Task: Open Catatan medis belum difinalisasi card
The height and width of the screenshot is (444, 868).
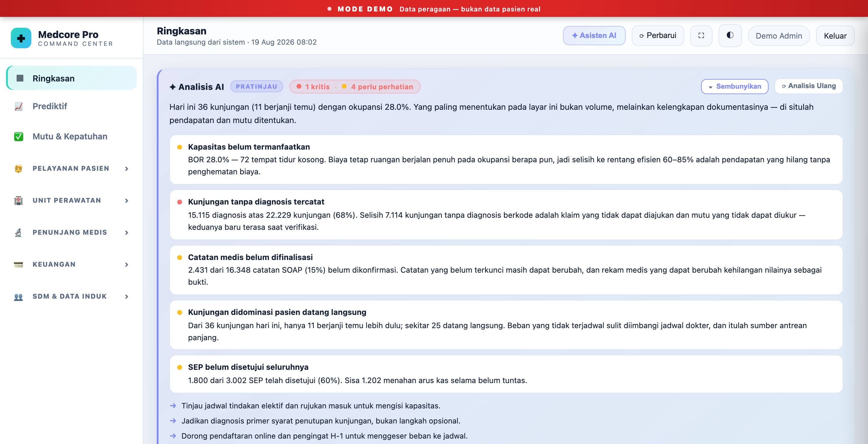Action: [x=506, y=270]
